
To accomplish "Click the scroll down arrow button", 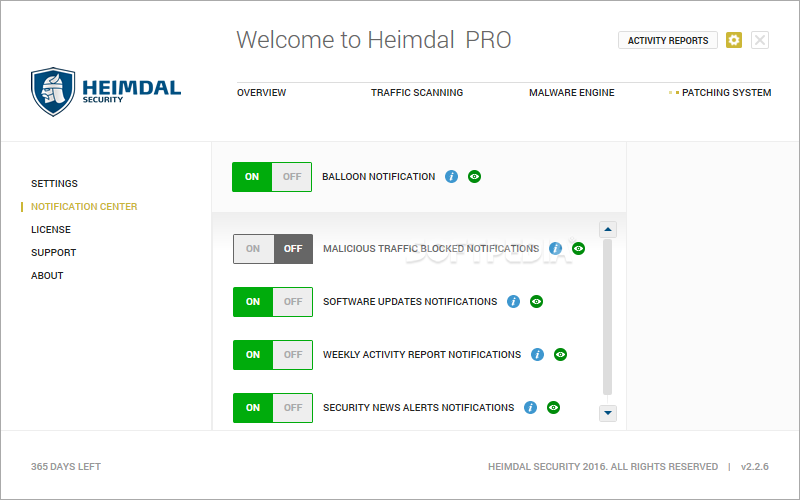I will (608, 413).
